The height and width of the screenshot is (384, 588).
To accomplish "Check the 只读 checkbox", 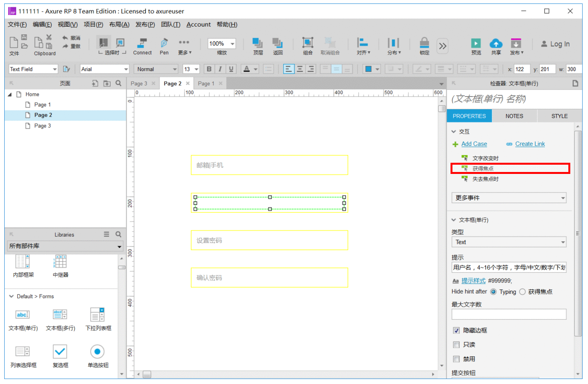I will pos(456,345).
